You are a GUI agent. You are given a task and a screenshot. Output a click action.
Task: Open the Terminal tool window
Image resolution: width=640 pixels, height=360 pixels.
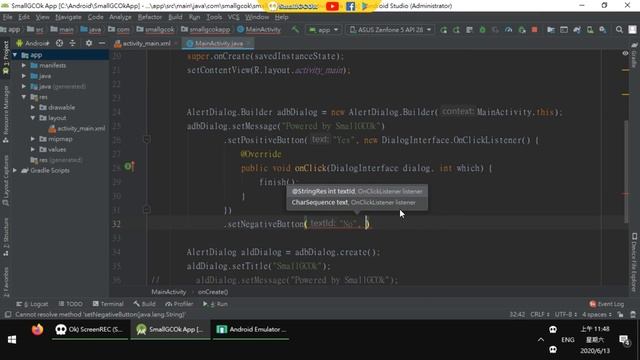coord(108,304)
